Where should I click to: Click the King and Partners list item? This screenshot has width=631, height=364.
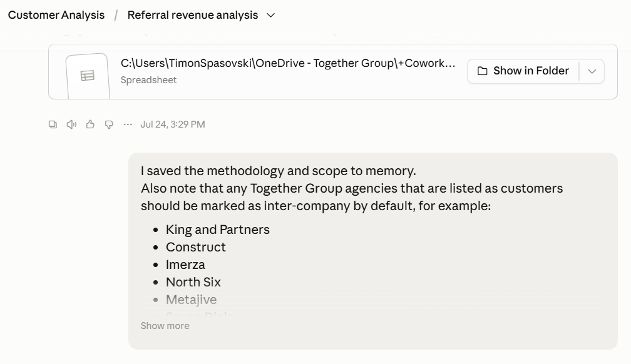coord(218,230)
